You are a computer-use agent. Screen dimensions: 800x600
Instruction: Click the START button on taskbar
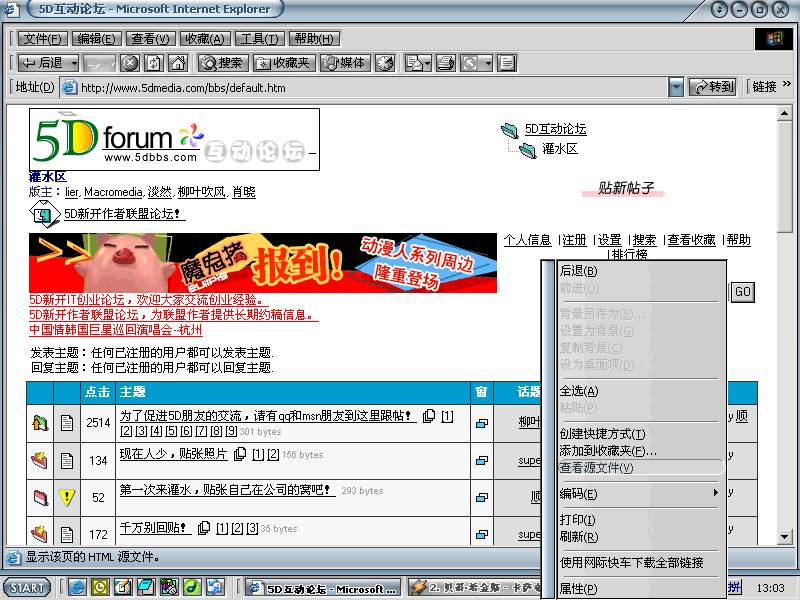(x=28, y=587)
